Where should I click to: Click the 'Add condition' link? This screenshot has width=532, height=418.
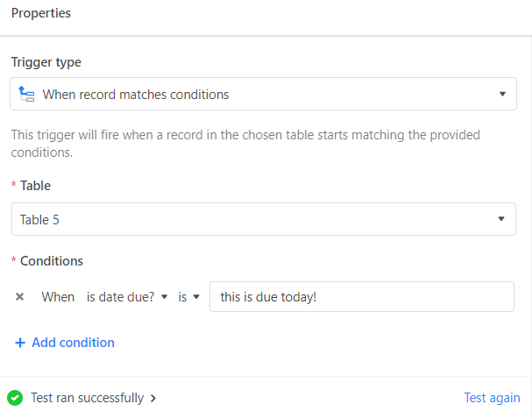[x=73, y=343]
